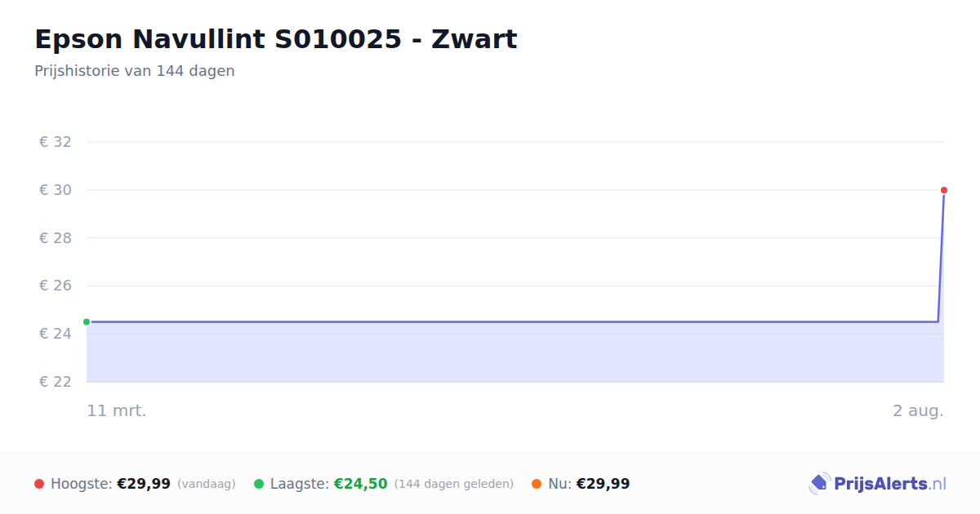Image resolution: width=980 pixels, height=514 pixels.
Task: Click the orange current price legend dot
Action: [537, 484]
